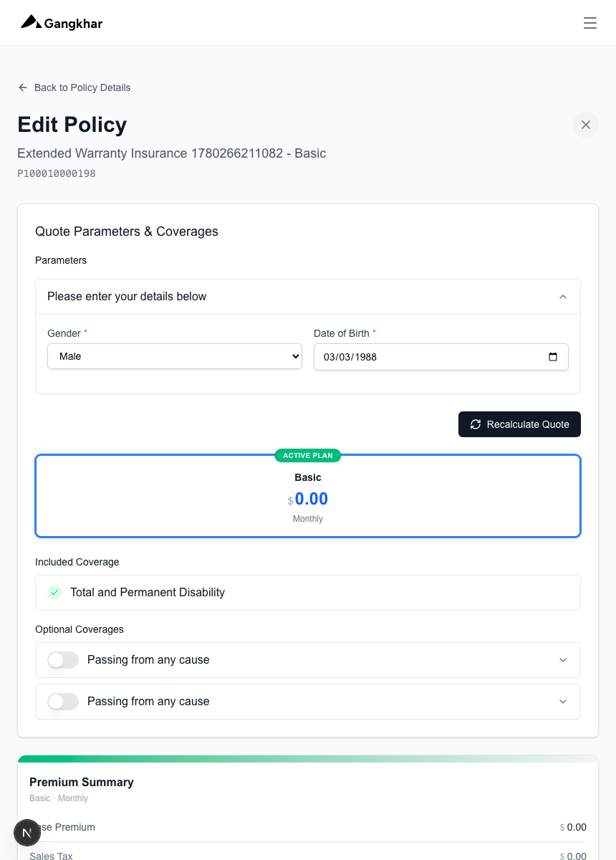Open the hamburger menu icon
616x860 pixels.
coord(590,23)
